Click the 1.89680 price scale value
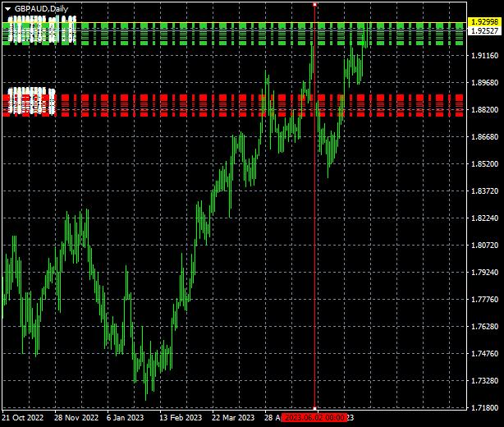The image size is (504, 427). click(484, 83)
